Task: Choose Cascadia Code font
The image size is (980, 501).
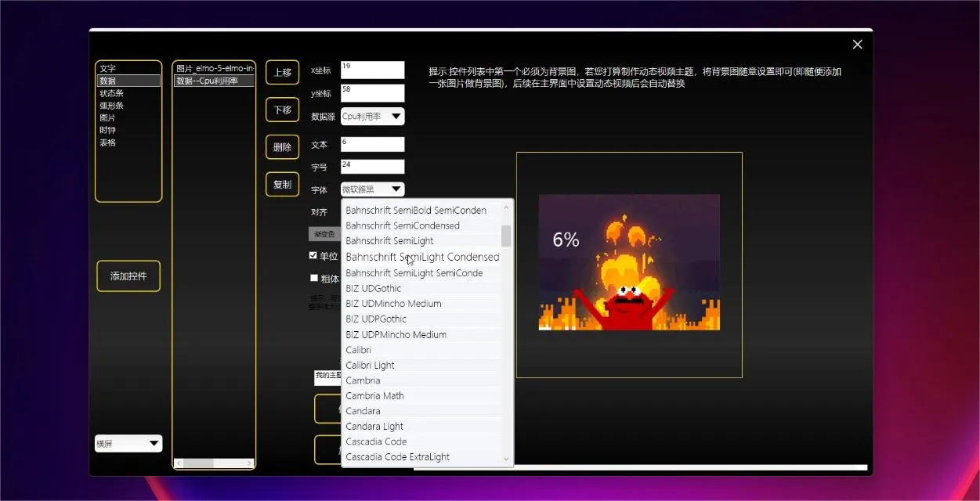Action: (422, 442)
